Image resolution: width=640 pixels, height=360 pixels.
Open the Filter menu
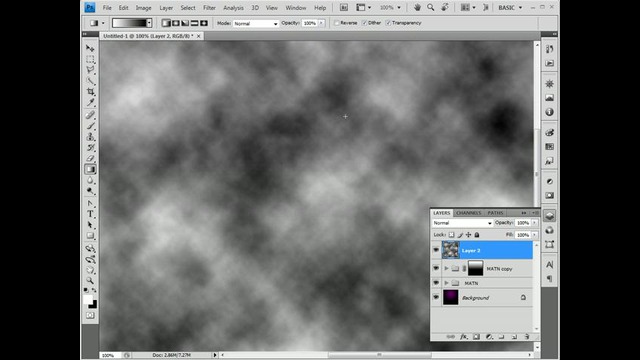tap(209, 8)
